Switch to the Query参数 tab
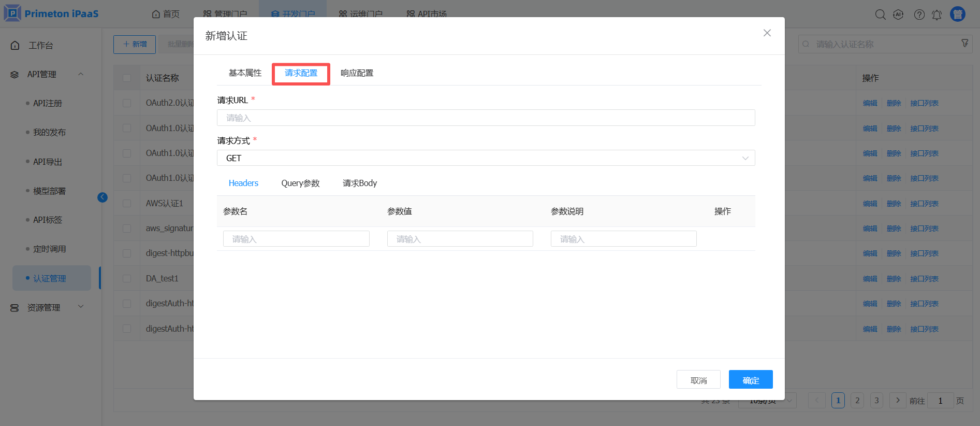The height and width of the screenshot is (426, 980). (300, 183)
